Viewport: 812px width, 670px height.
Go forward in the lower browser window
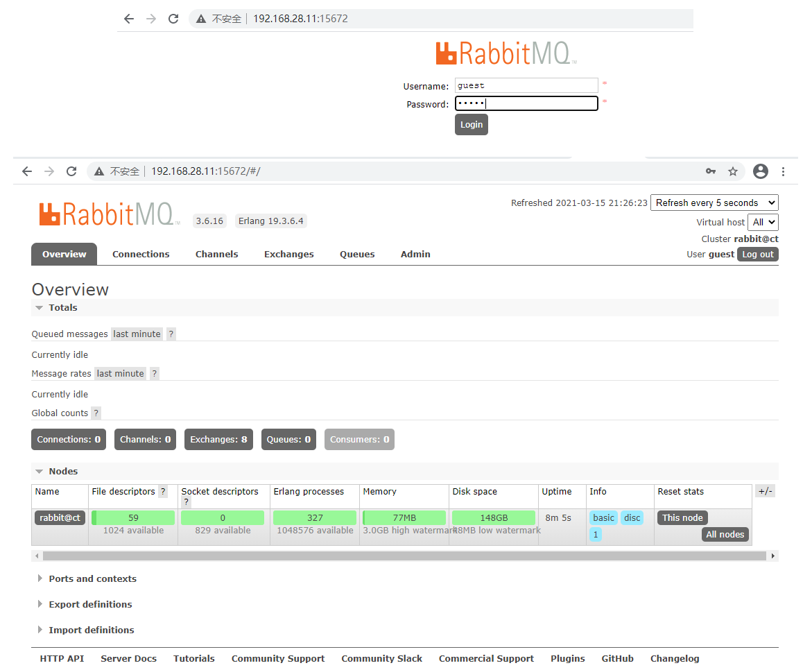[49, 171]
